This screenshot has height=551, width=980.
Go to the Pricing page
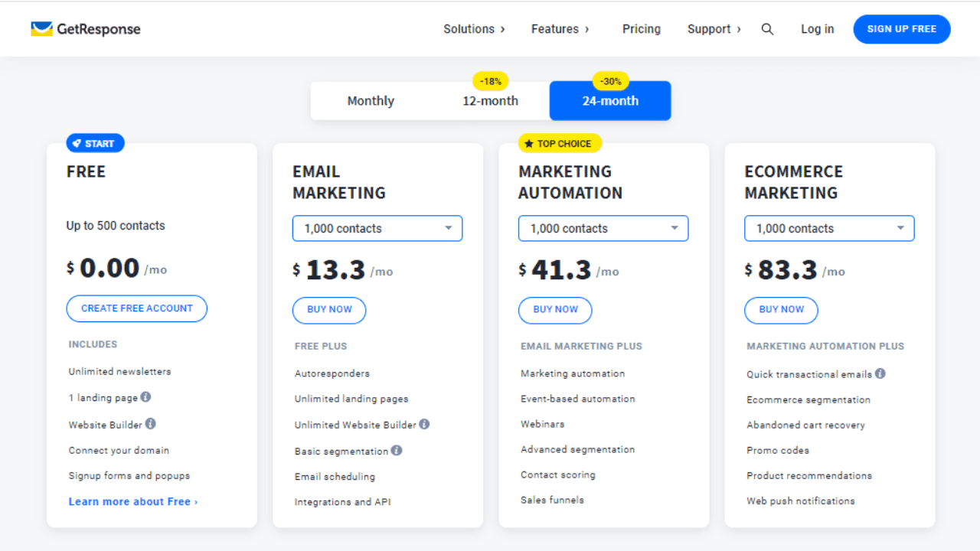[642, 29]
